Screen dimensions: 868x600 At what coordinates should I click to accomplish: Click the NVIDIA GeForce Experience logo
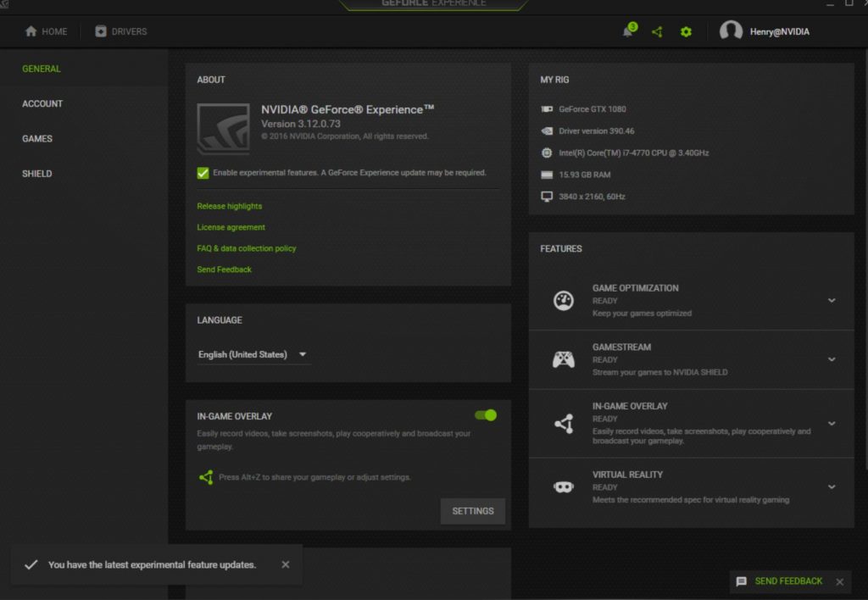[x=223, y=129]
